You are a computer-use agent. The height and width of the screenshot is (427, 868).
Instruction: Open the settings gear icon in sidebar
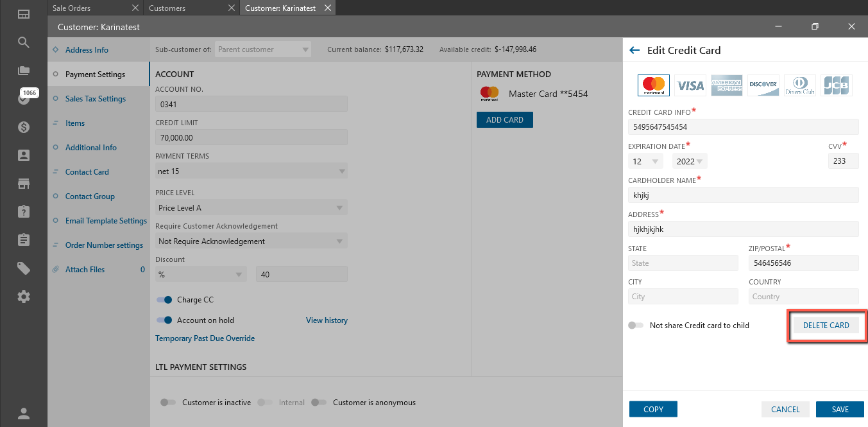pos(23,297)
